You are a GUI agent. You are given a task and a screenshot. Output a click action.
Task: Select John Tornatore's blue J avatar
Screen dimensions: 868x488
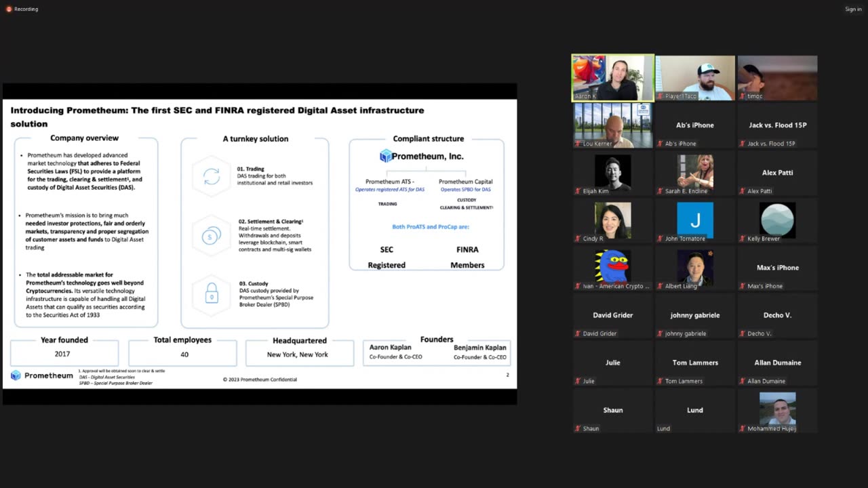click(x=695, y=220)
